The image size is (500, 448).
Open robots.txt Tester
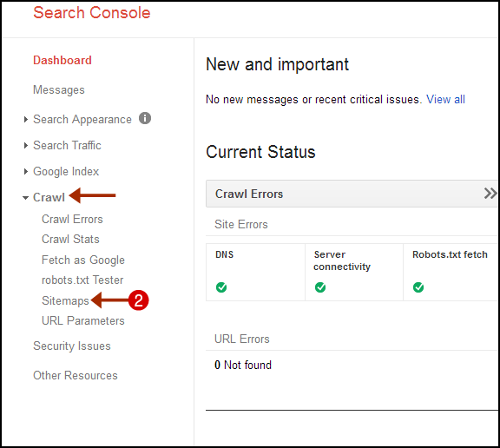(x=82, y=280)
